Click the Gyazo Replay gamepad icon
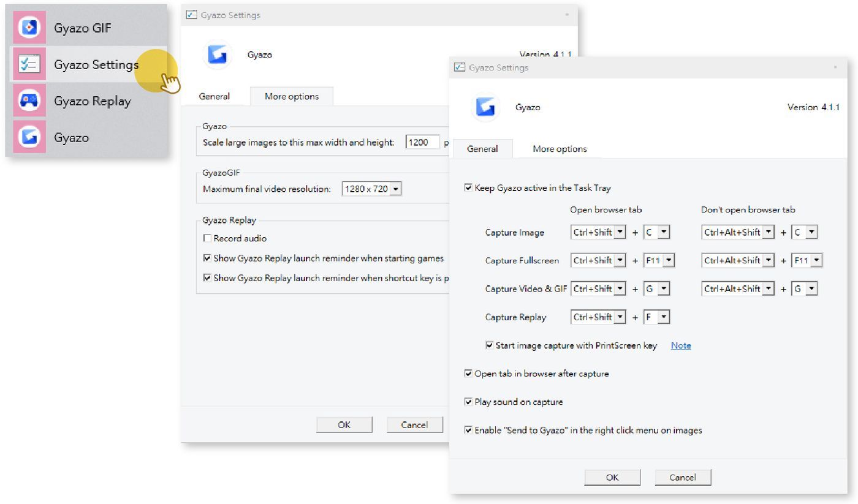858x504 pixels. (x=29, y=100)
